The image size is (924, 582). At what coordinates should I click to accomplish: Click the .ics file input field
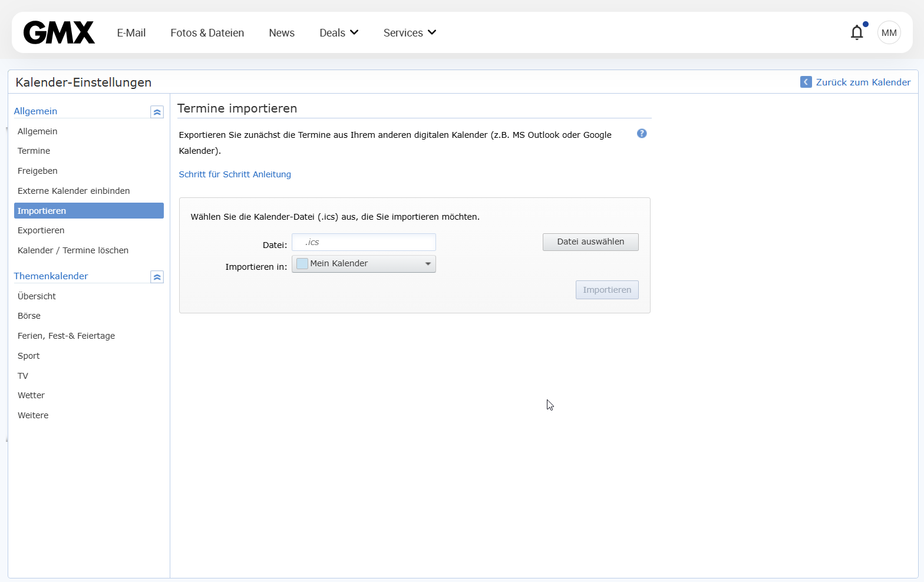pyautogui.click(x=364, y=242)
